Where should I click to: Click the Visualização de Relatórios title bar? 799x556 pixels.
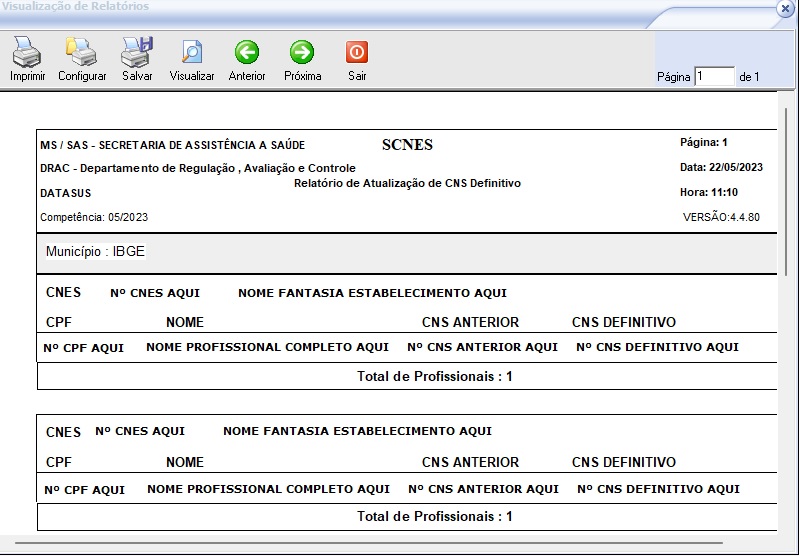300,8
